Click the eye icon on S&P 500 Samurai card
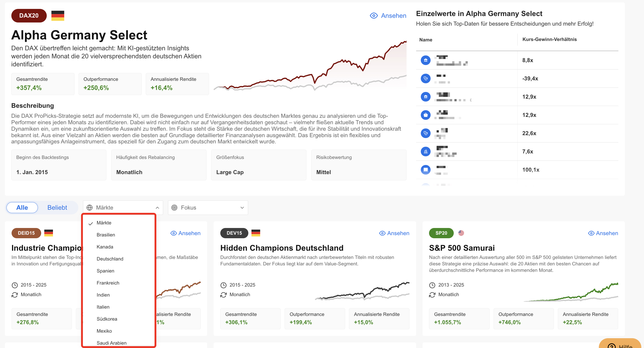This screenshot has width=644, height=348. coord(591,233)
